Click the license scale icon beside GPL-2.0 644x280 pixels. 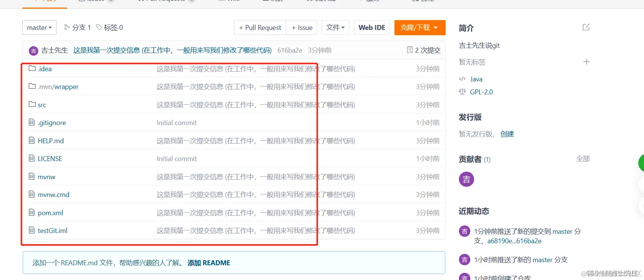tap(462, 92)
